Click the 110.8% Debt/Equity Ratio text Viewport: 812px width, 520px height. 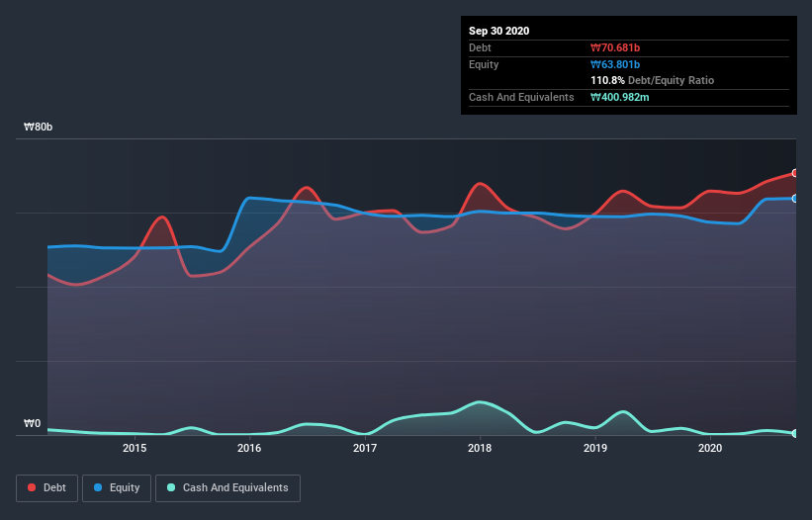tap(653, 81)
